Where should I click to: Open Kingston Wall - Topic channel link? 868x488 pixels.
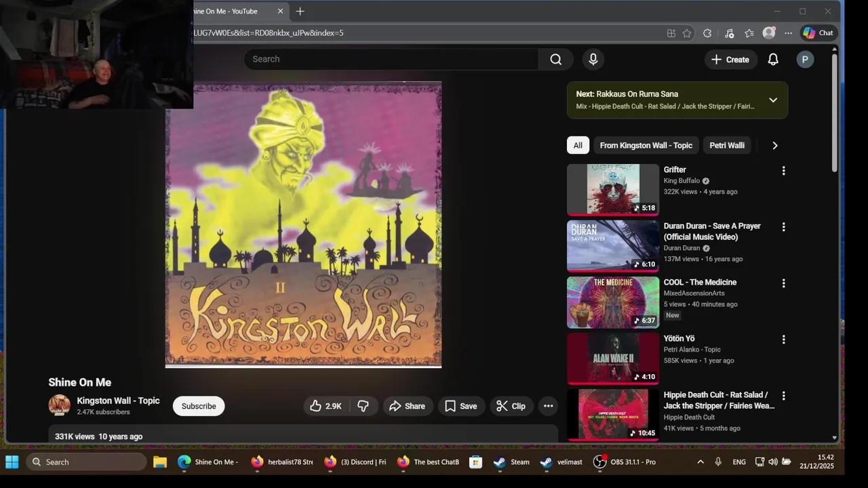point(118,401)
